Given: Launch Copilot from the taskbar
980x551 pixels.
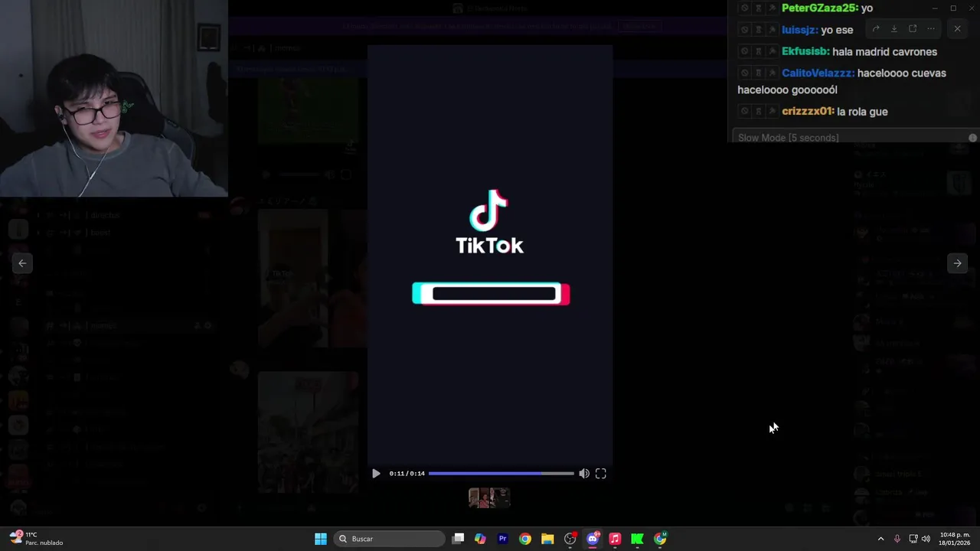Looking at the screenshot, I should [x=480, y=539].
